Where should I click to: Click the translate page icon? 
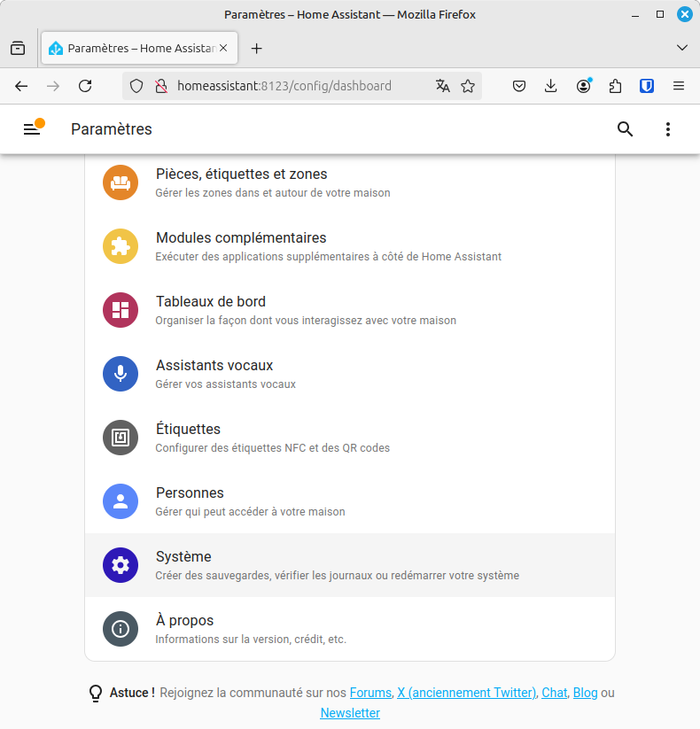[442, 86]
